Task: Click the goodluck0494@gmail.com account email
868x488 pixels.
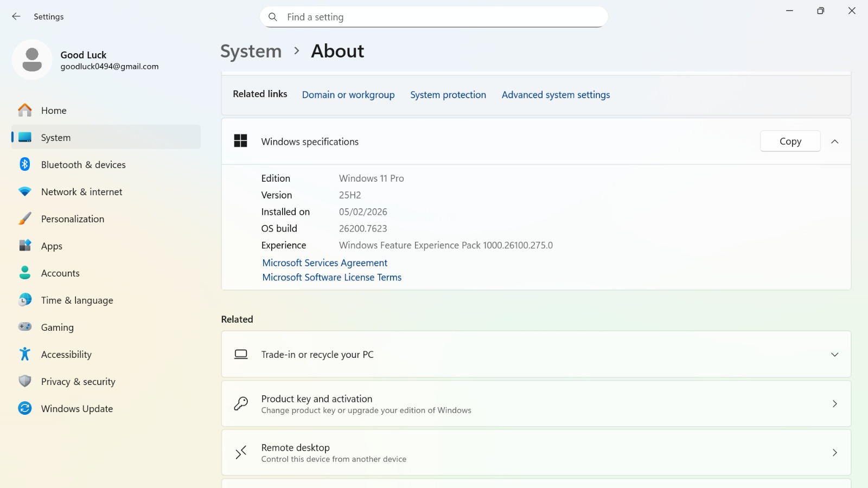Action: [110, 67]
